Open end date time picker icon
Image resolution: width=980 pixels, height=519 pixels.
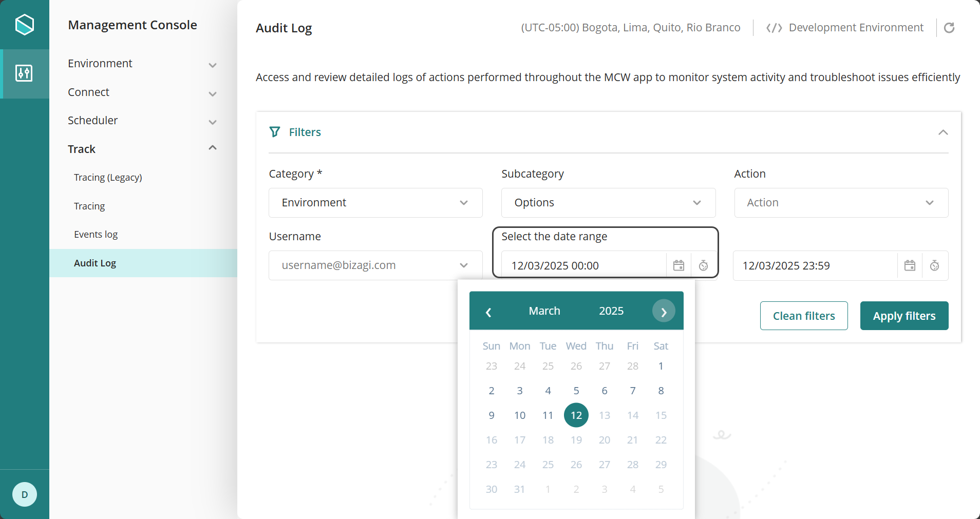(x=934, y=265)
